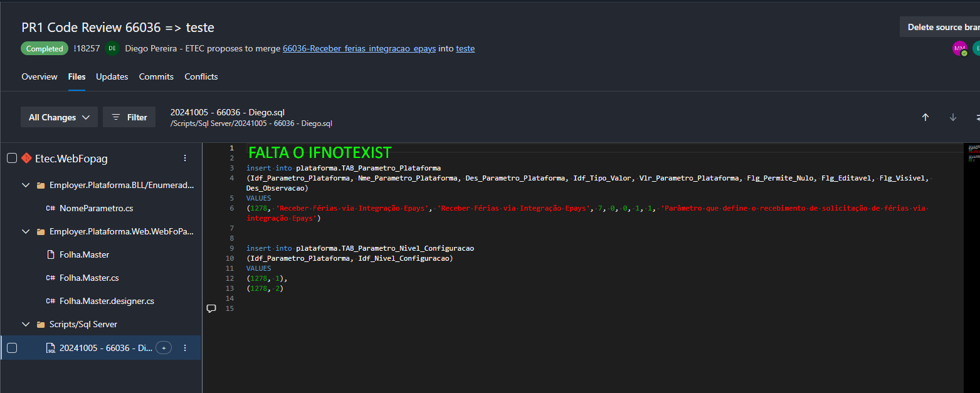Add comment icon beside line 15
980x393 pixels.
point(211,308)
